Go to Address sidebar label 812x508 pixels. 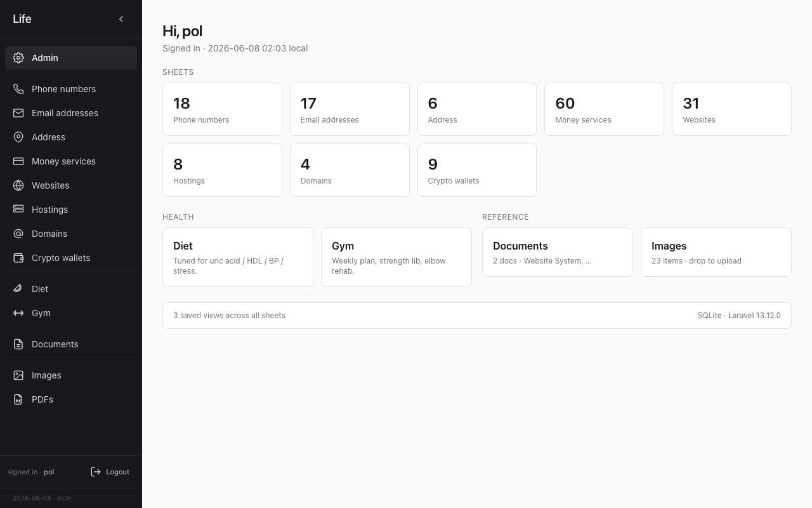48,137
